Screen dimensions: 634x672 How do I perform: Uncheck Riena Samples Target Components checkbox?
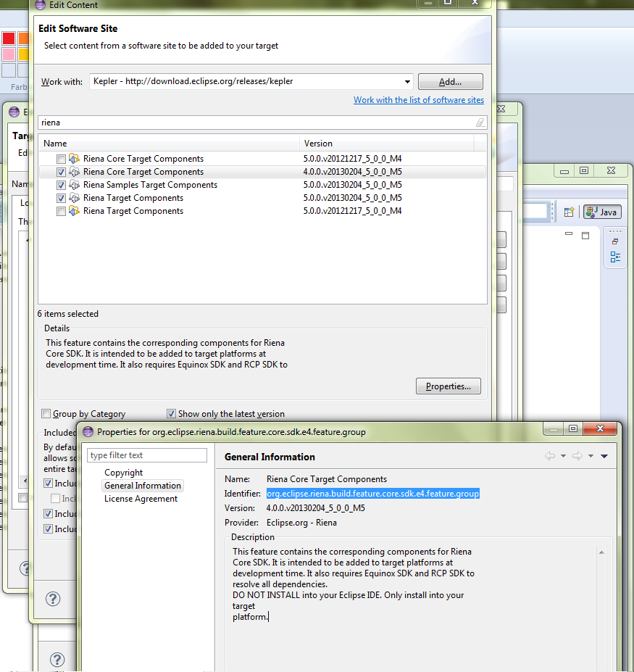61,185
